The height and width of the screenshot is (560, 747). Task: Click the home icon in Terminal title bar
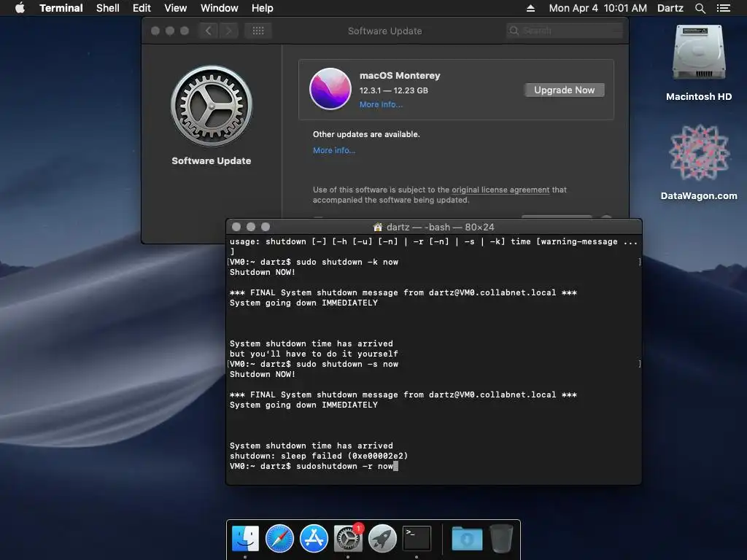click(x=378, y=227)
